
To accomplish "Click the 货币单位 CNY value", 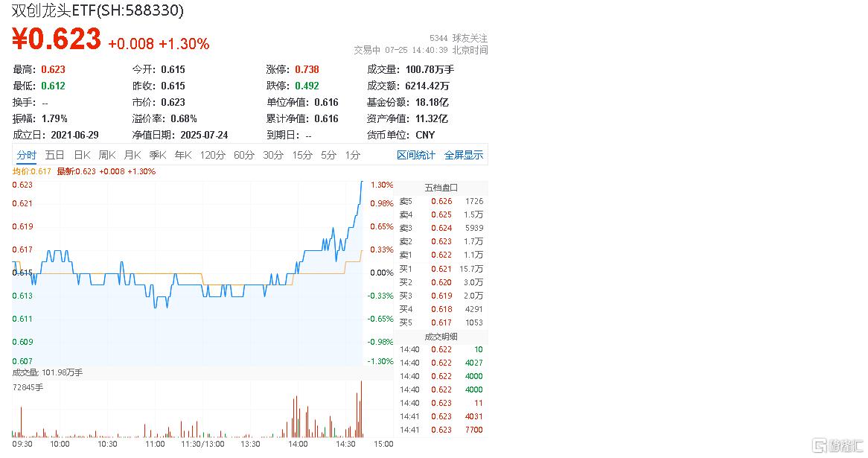I will tap(425, 135).
